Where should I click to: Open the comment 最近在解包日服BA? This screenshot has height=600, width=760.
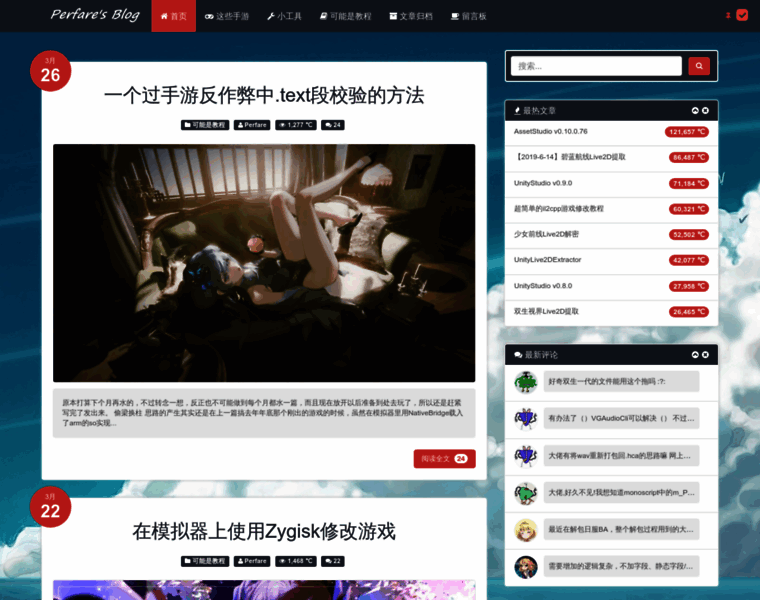(x=621, y=529)
